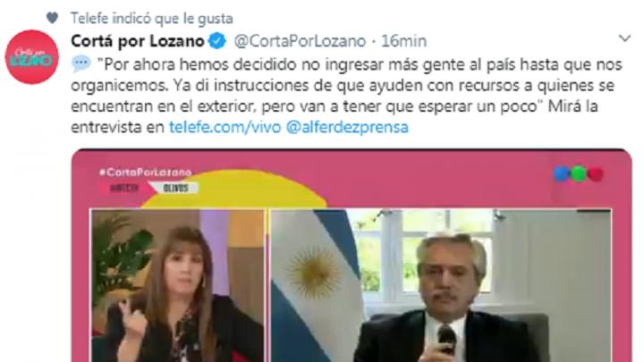Open the right interview video panel

pyautogui.click(x=441, y=286)
